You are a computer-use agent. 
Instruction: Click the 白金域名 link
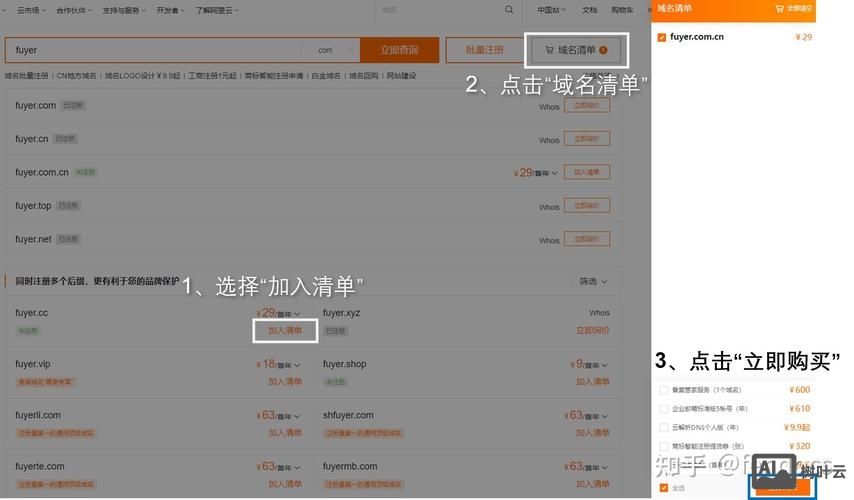click(x=326, y=76)
